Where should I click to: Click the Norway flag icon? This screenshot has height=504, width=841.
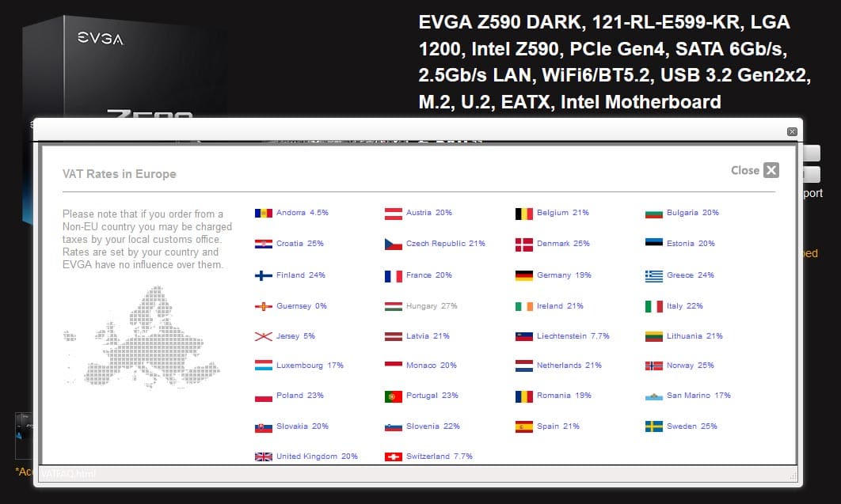coord(654,366)
